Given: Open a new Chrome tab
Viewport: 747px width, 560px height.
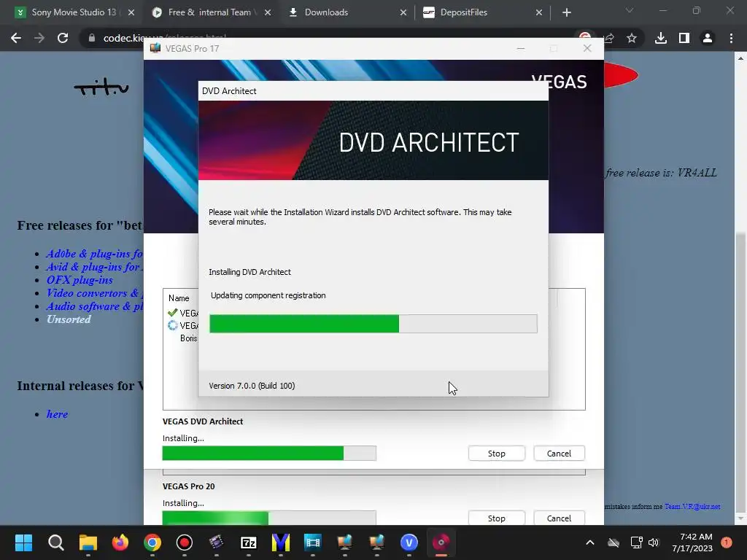Looking at the screenshot, I should 566,12.
